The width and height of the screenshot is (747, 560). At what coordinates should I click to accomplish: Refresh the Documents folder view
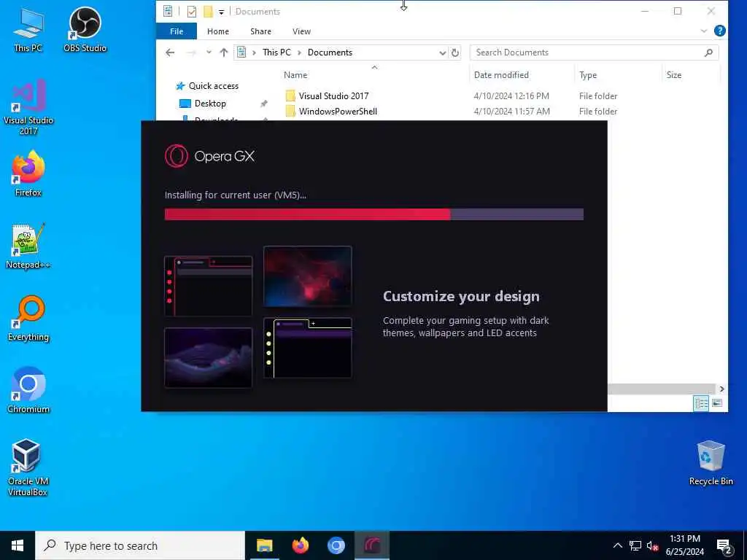click(x=455, y=52)
